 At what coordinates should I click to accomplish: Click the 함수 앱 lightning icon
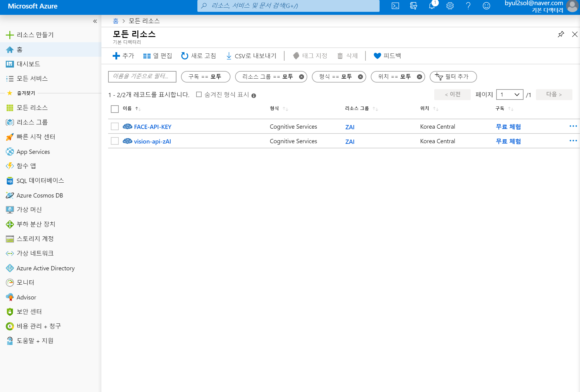point(10,166)
